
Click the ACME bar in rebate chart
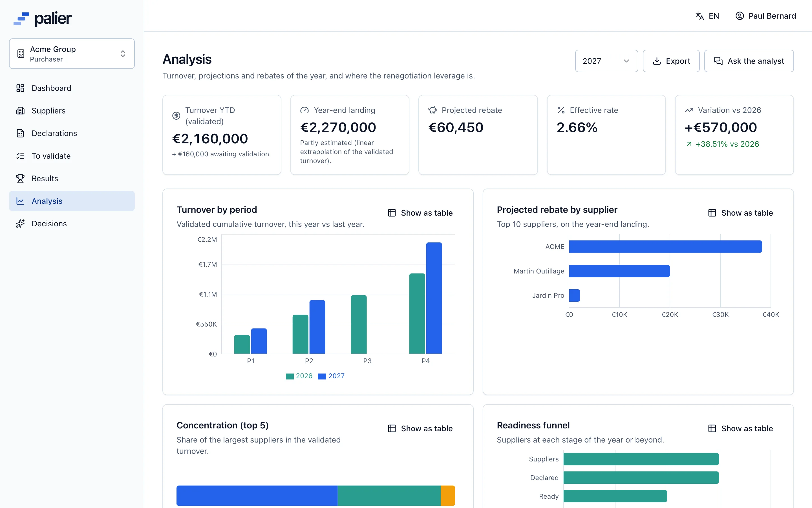pyautogui.click(x=665, y=247)
